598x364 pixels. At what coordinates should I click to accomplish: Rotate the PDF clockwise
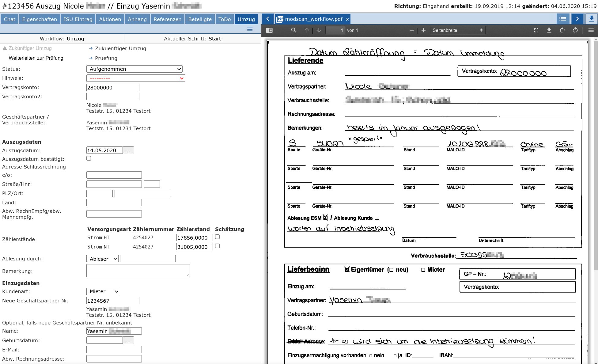pyautogui.click(x=562, y=30)
